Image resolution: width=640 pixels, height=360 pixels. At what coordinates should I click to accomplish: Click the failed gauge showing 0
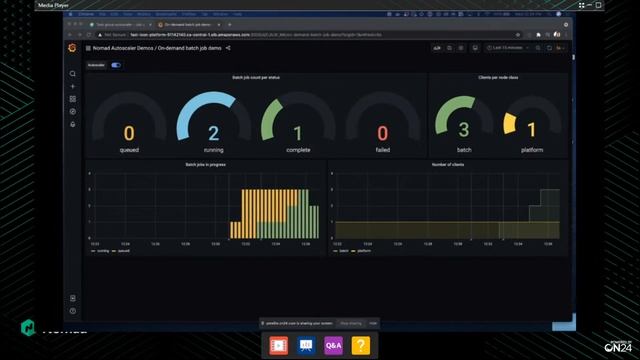coord(382,122)
